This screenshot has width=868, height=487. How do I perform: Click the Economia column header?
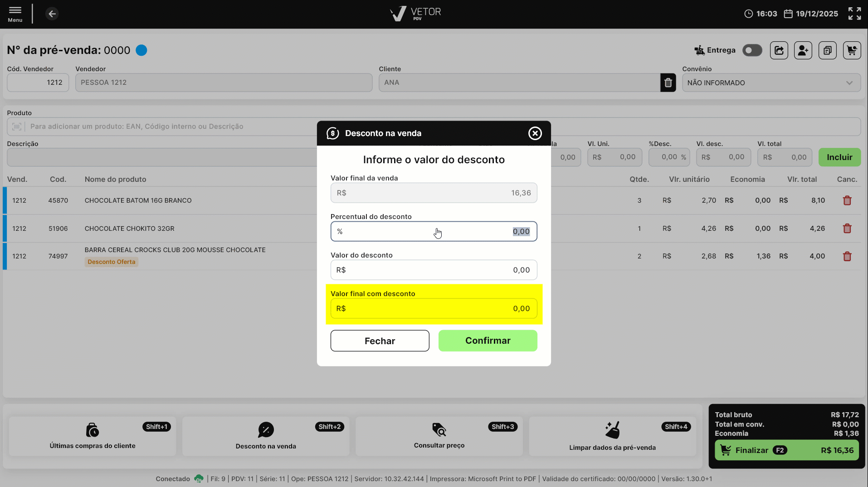coord(747,179)
